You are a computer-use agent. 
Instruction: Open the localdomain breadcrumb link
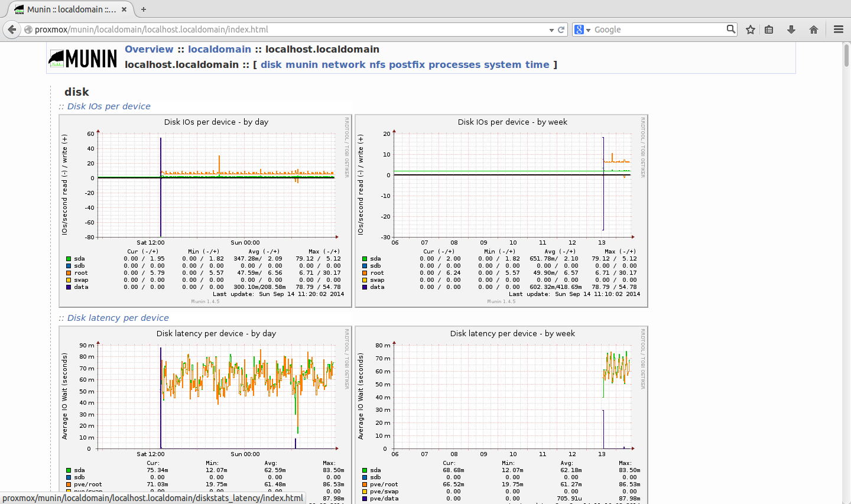(219, 50)
